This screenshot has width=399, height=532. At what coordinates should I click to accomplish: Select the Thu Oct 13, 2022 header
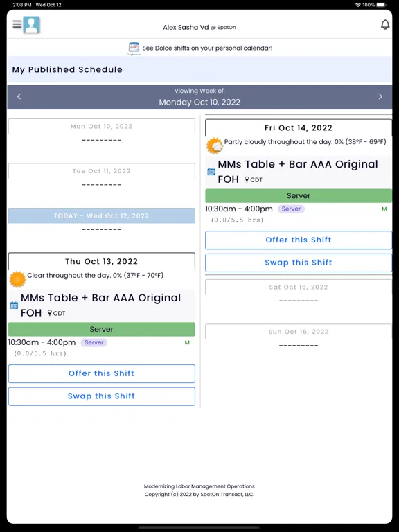[x=101, y=261]
